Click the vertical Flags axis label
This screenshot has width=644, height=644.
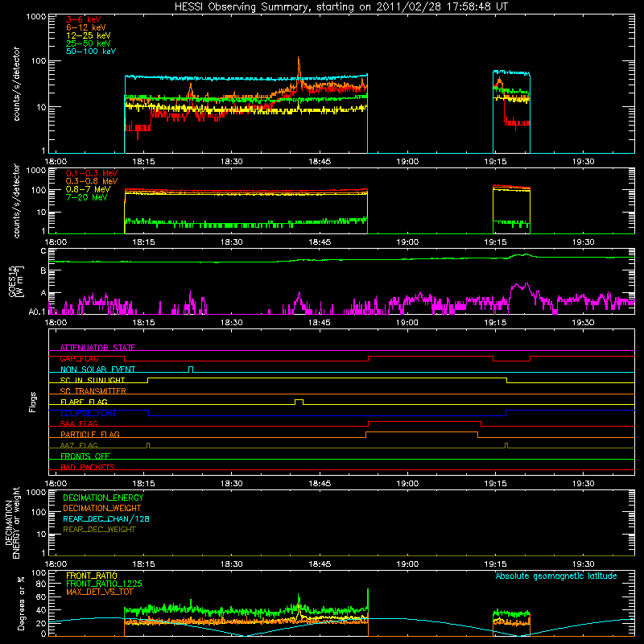pos(33,402)
